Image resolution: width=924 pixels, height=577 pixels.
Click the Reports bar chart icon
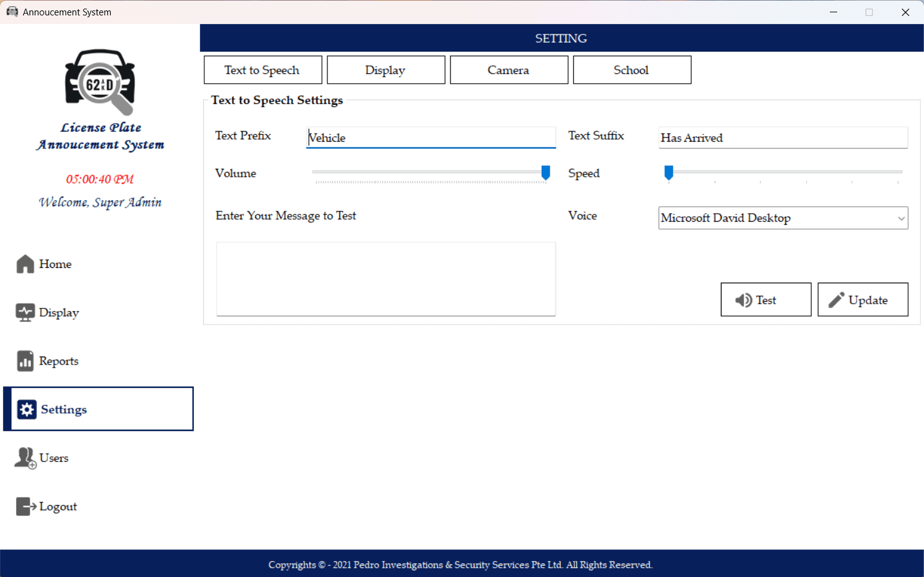point(25,361)
